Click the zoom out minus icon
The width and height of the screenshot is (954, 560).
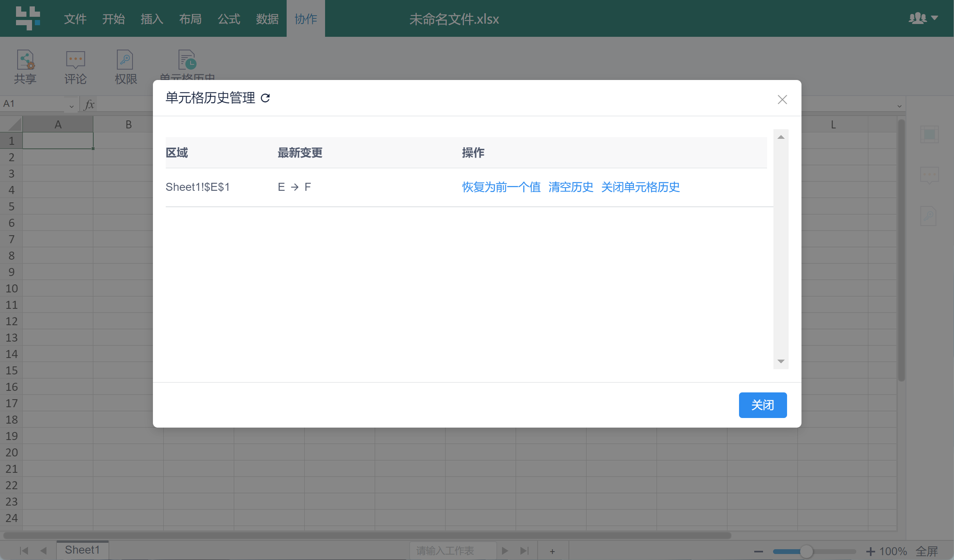click(x=758, y=552)
